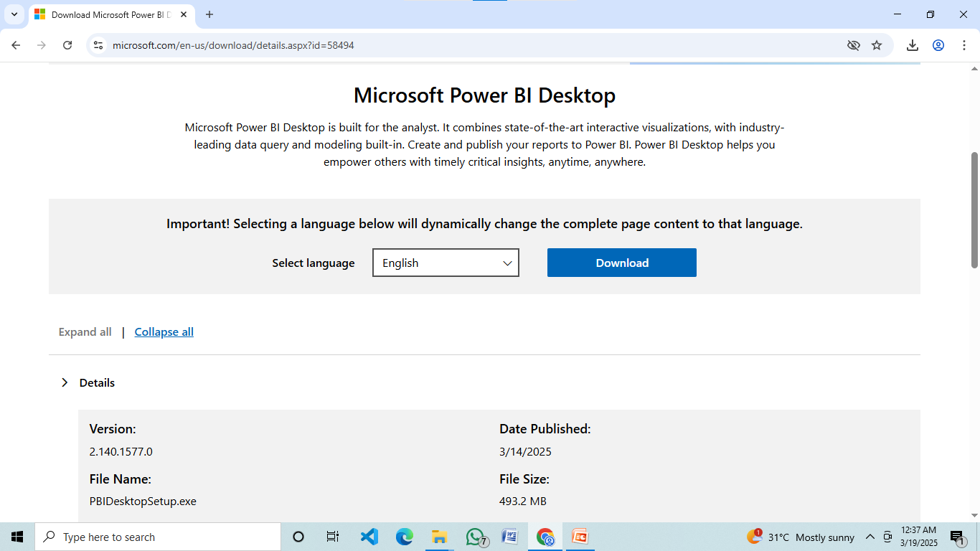980x551 pixels.
Task: Show hidden system tray icons
Action: point(870,537)
